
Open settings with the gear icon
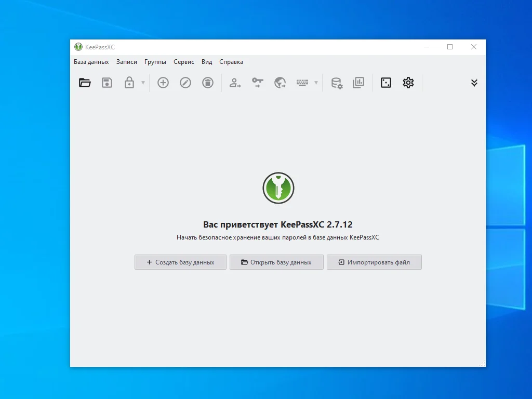(408, 83)
